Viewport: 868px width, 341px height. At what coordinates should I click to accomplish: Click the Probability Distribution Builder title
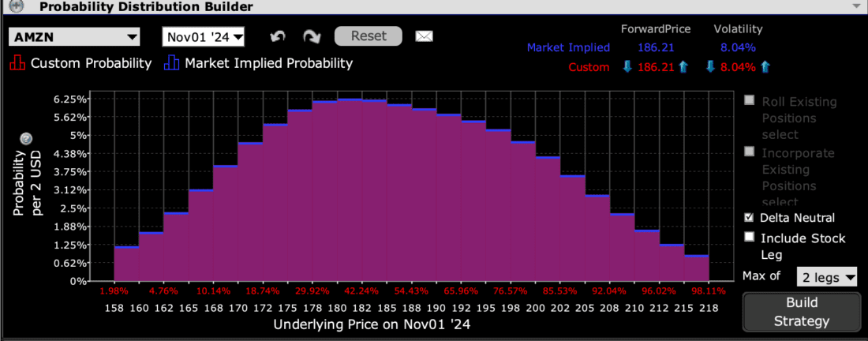coord(147,6)
